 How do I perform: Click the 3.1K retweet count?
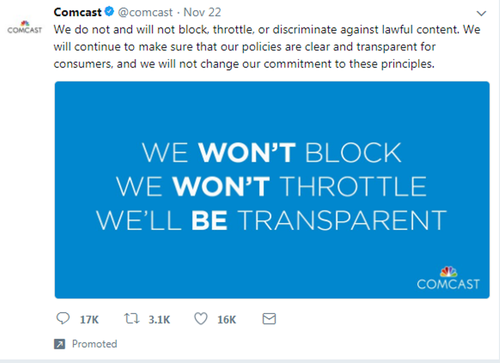[x=159, y=320]
